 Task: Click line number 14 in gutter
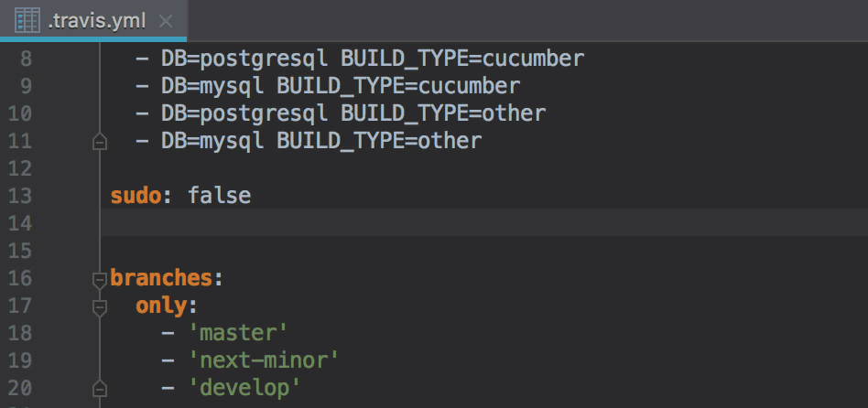tap(20, 223)
